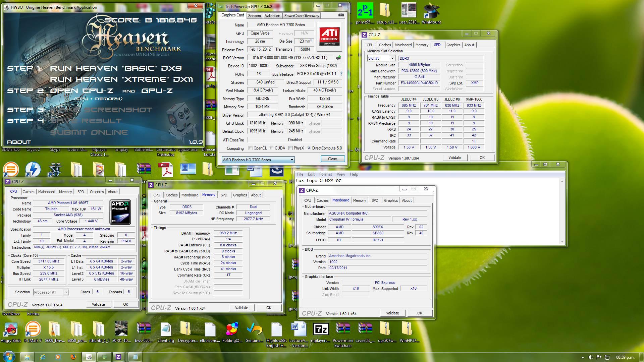The width and height of the screenshot is (644, 362).
Task: Click the DRAM Frequency value 959.2 MHz
Action: coord(228,233)
